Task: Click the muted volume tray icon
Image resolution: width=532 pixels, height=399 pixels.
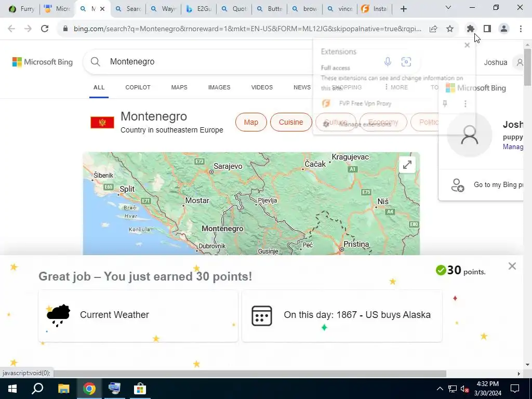Action: (464, 389)
